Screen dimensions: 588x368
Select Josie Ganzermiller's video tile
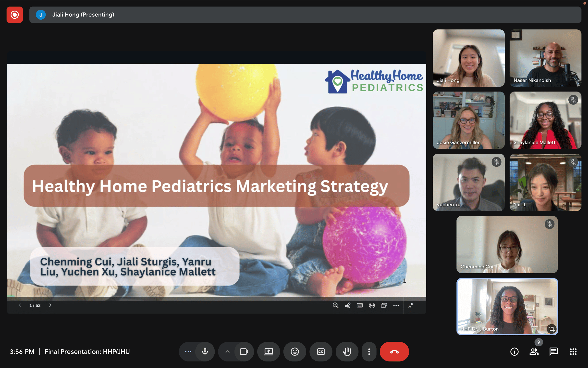(469, 120)
